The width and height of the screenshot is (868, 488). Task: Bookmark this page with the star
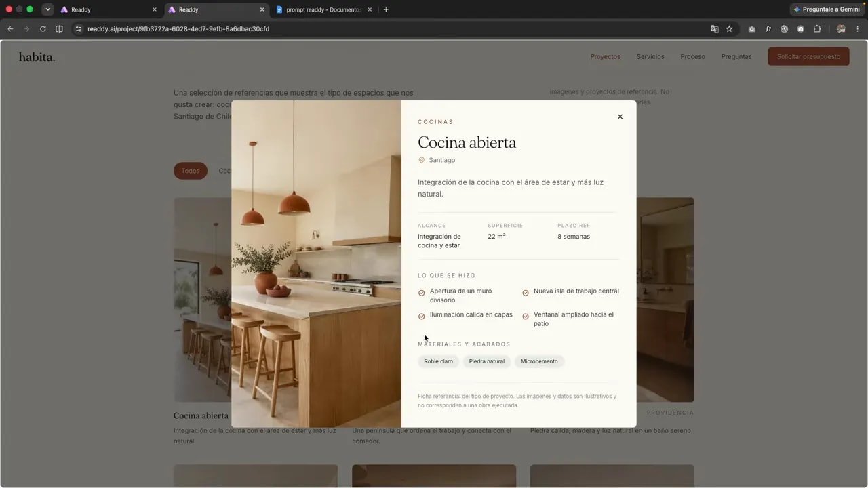[730, 29]
